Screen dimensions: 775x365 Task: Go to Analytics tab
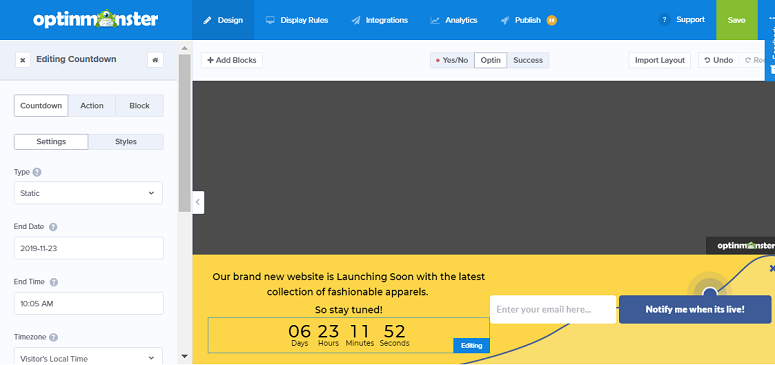pos(454,20)
